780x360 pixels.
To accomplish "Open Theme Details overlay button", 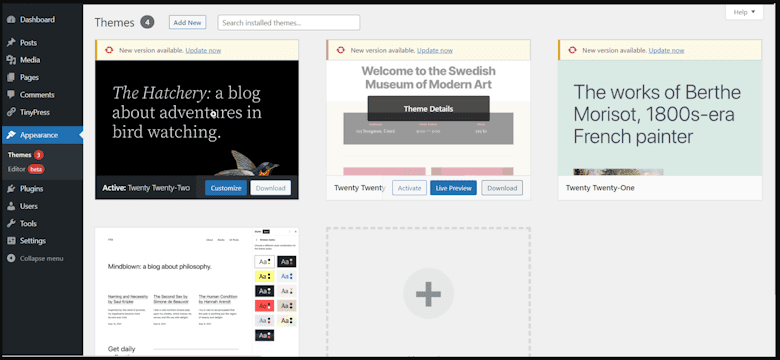I will [x=428, y=109].
